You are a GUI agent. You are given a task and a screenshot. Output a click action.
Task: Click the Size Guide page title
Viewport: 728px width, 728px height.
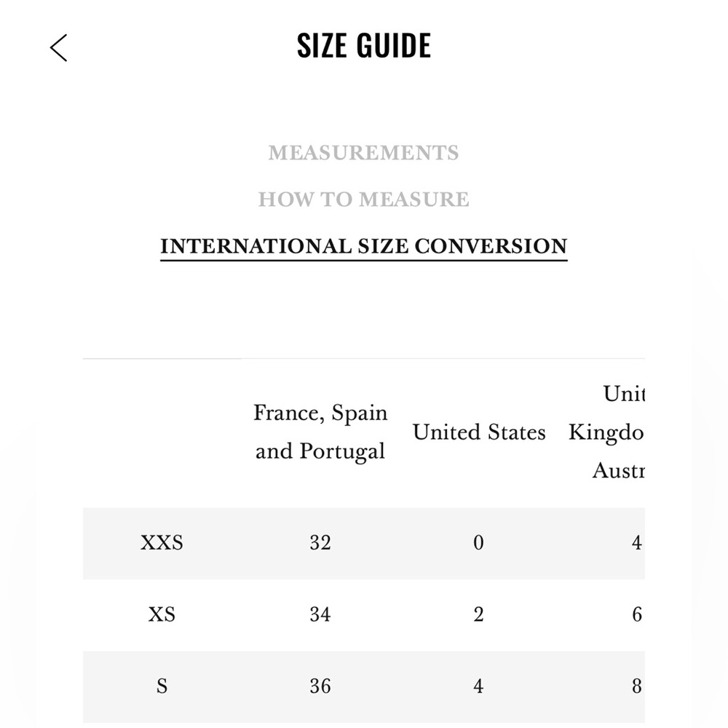[x=364, y=45]
